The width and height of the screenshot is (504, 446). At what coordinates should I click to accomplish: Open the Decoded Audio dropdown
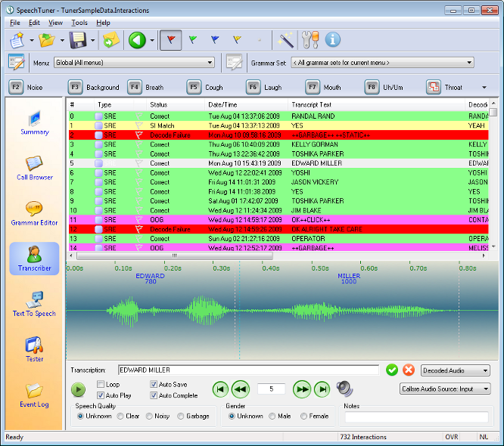pos(455,370)
